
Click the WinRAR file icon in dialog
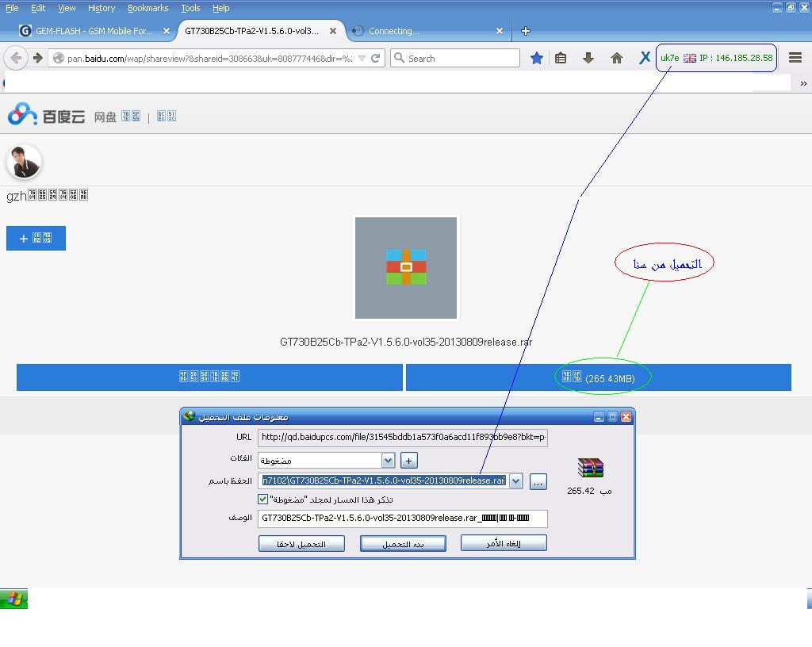click(x=590, y=467)
